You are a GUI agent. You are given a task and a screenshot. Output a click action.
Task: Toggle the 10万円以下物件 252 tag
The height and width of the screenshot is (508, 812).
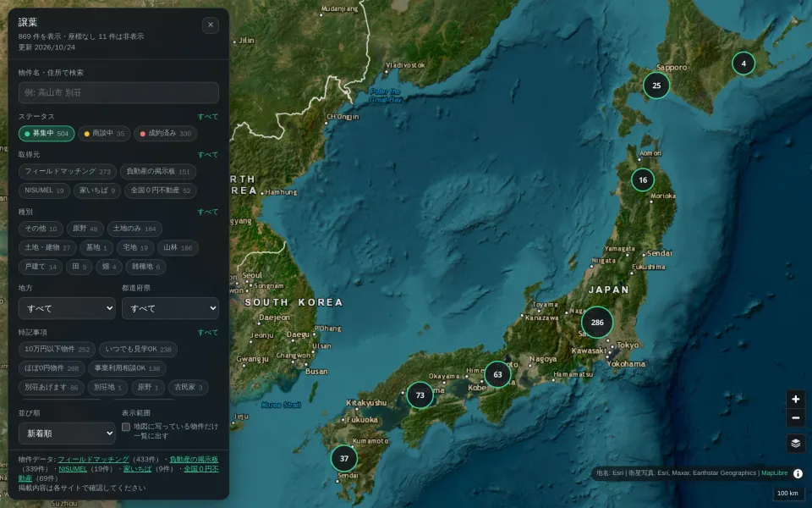(x=57, y=350)
